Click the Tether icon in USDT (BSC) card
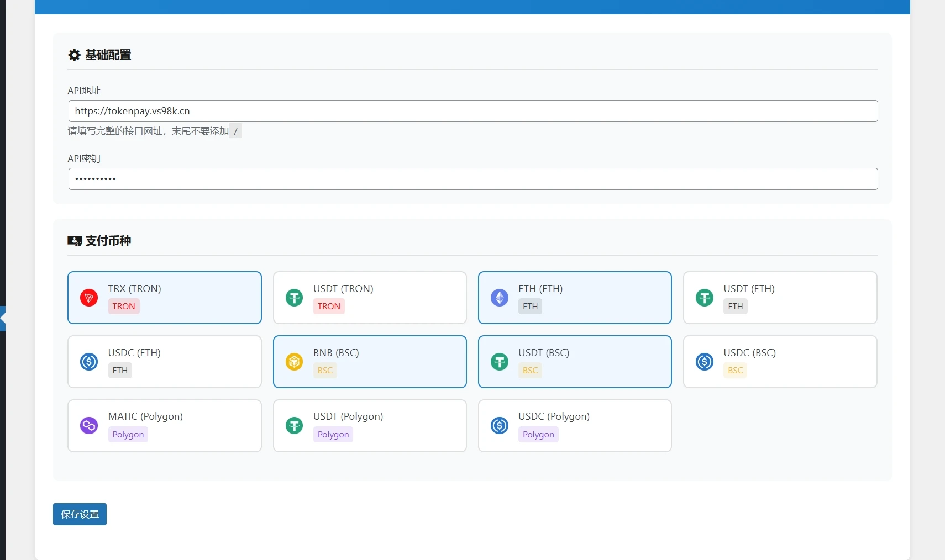The image size is (945, 560). point(500,362)
